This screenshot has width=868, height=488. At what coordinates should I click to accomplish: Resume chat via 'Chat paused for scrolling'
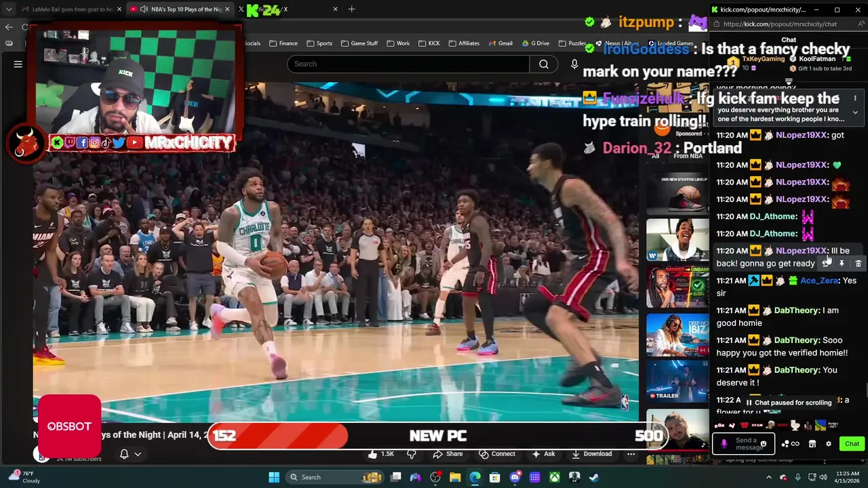point(789,403)
